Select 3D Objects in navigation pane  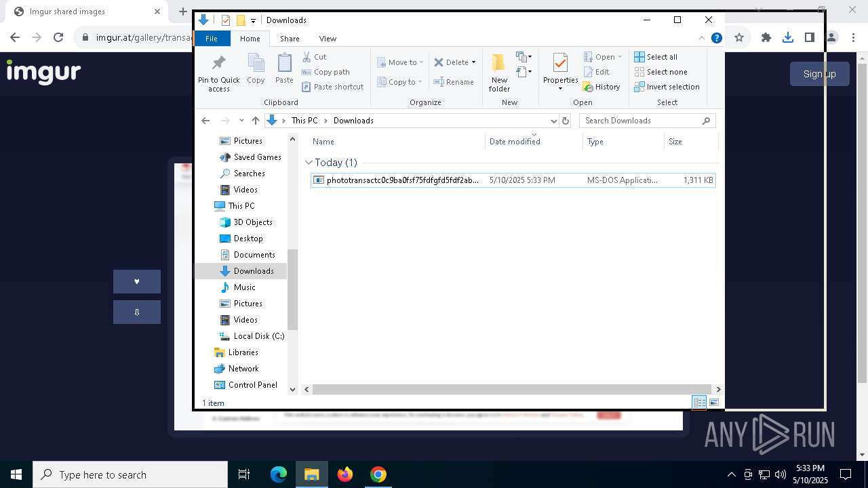(x=245, y=222)
